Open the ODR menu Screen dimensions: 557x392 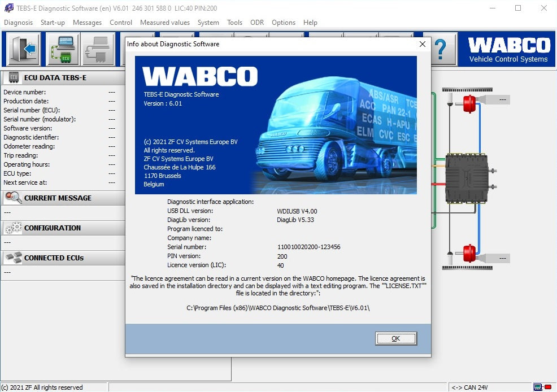257,23
